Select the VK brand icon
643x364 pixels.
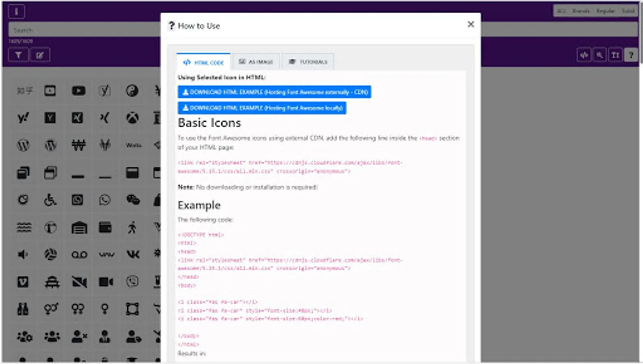coord(133,254)
